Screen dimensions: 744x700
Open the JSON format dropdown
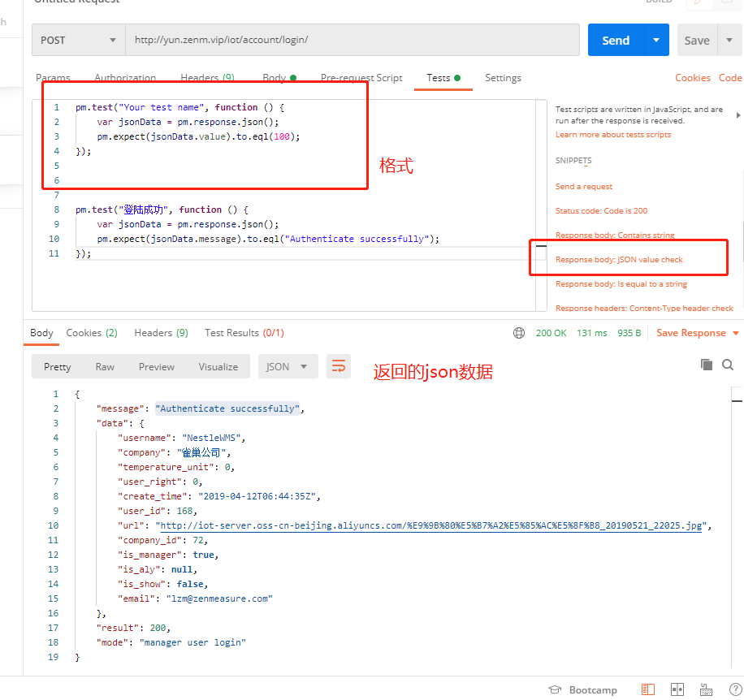click(288, 366)
